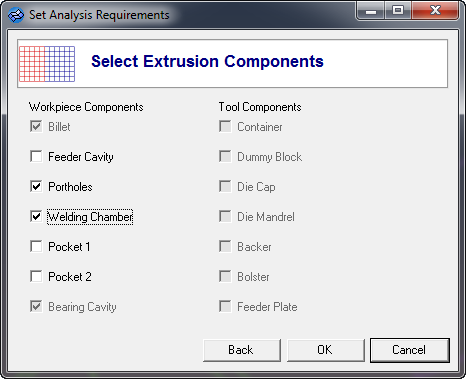The image size is (466, 379).
Task: Click the Feeder Plate checkbox
Action: tap(225, 306)
